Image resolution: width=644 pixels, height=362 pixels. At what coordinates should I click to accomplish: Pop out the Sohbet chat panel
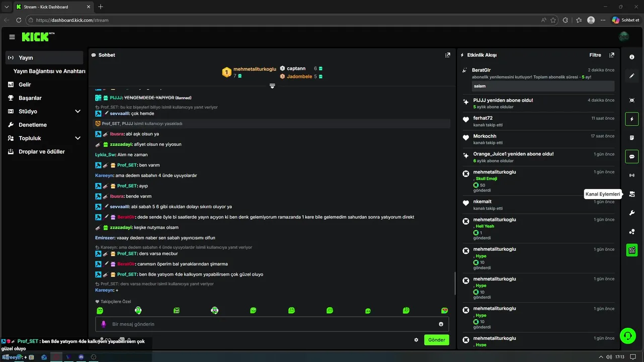447,55
